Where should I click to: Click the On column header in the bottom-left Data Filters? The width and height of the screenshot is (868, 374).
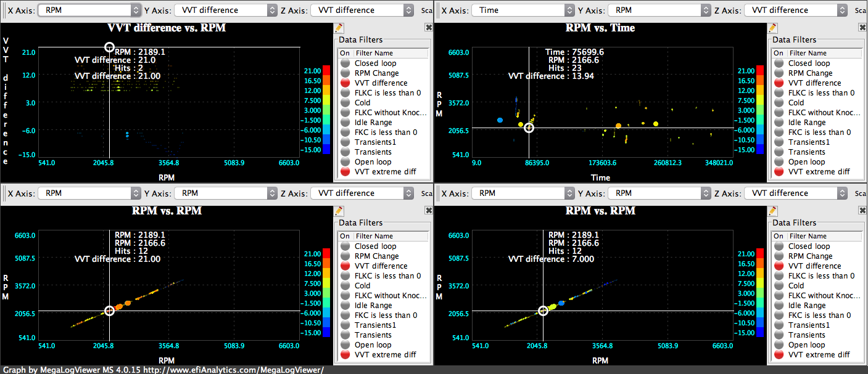point(345,235)
